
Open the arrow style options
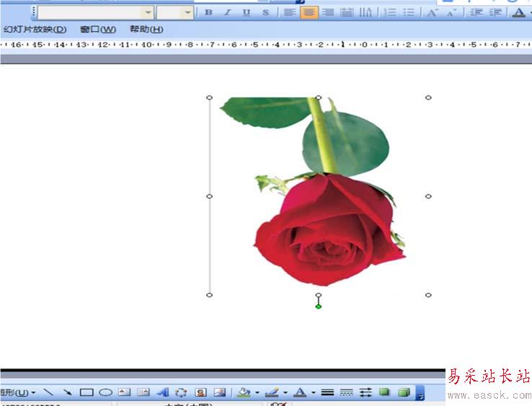pos(365,393)
